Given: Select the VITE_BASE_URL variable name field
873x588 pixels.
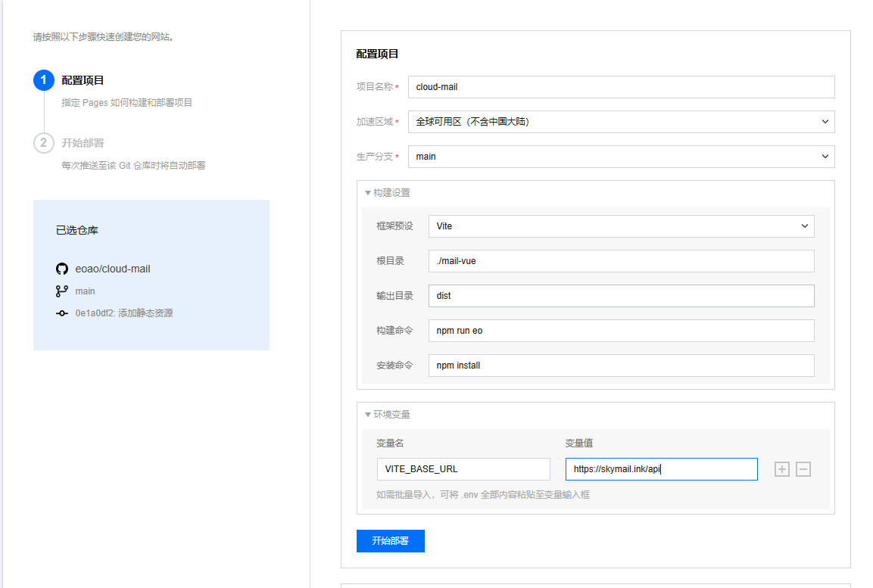Looking at the screenshot, I should click(x=463, y=469).
